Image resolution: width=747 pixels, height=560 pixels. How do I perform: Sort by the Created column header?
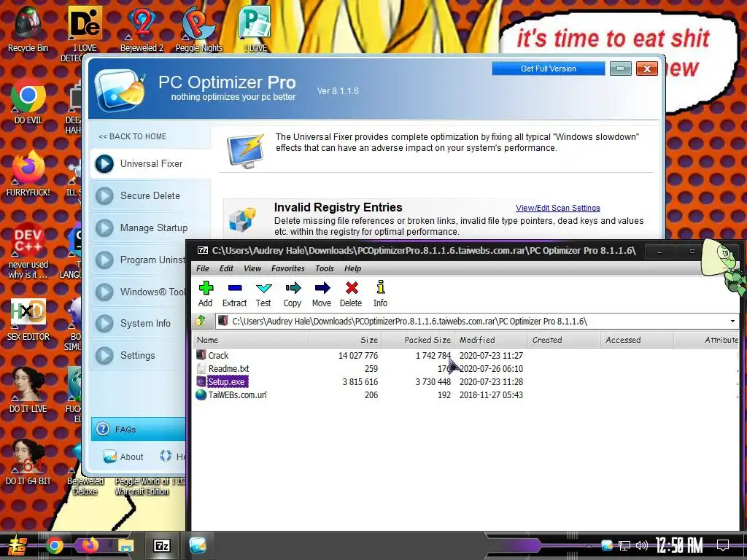[564, 340]
